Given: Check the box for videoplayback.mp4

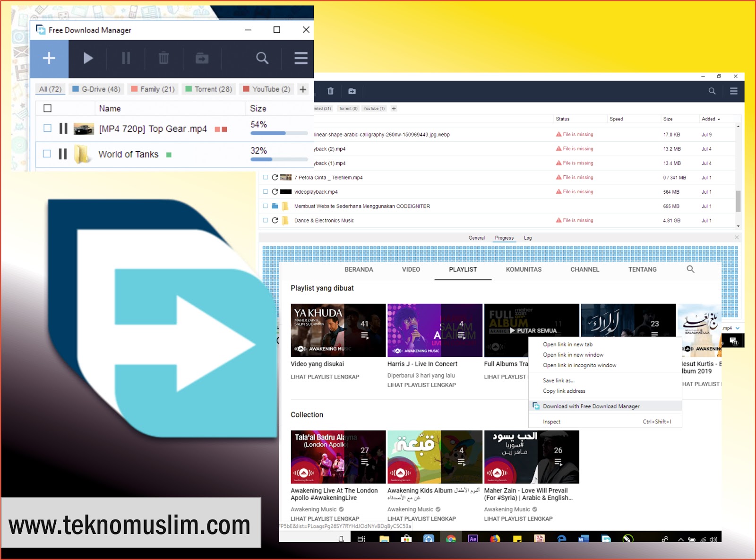Looking at the screenshot, I should [266, 191].
